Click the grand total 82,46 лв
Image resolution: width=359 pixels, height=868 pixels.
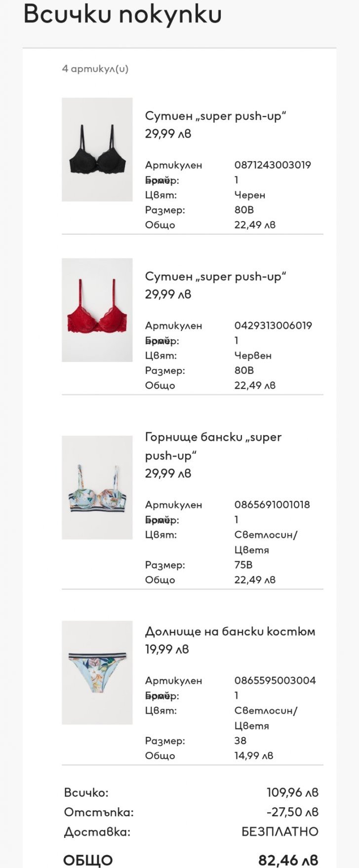click(x=288, y=860)
